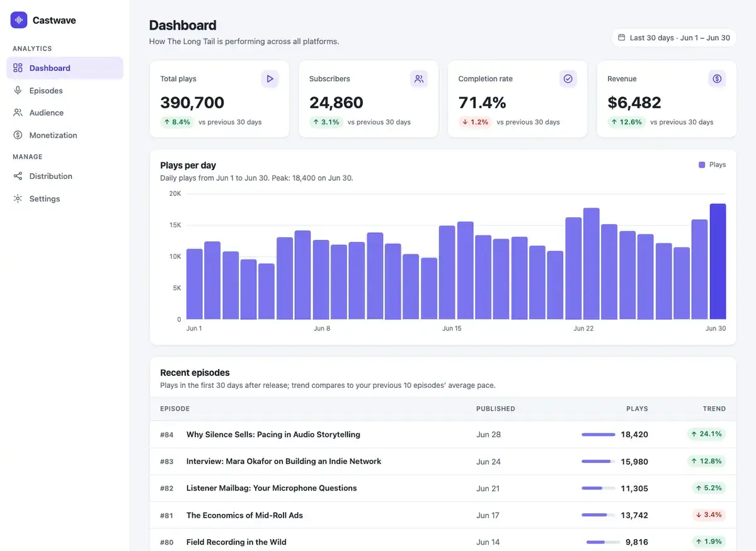This screenshot has height=551, width=756.
Task: Click the Plays per day chart title
Action: (188, 165)
